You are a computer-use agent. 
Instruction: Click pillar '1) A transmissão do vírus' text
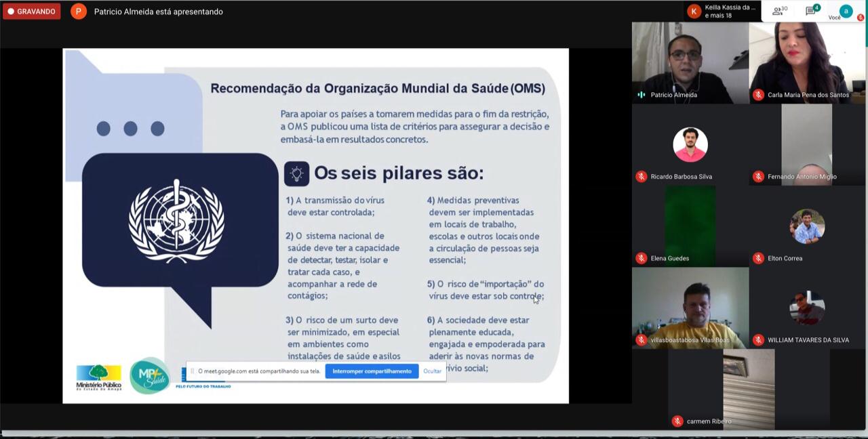pyautogui.click(x=335, y=206)
